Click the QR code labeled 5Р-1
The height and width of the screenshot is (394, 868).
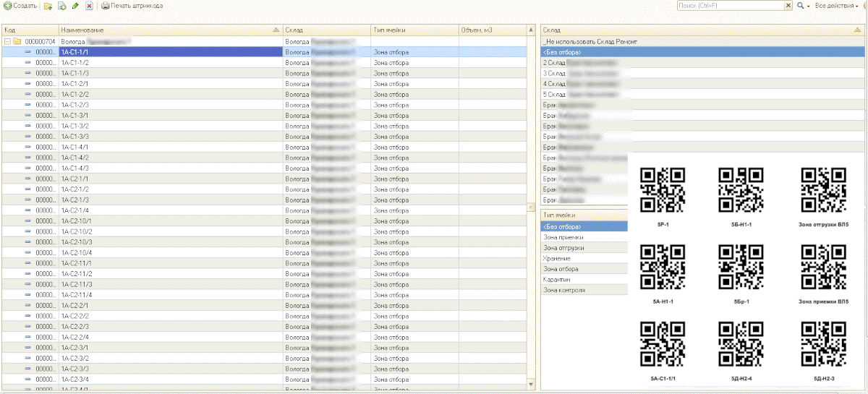click(663, 190)
